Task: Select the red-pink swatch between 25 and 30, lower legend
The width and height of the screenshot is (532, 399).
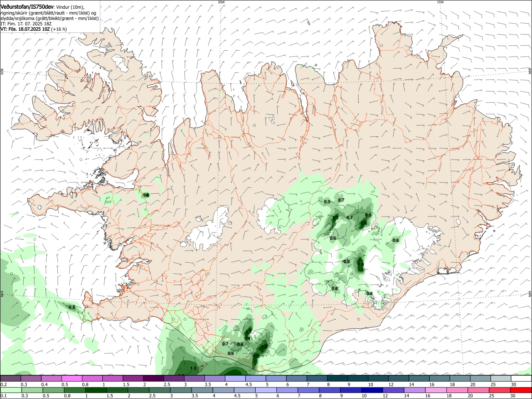Action: 500,390
